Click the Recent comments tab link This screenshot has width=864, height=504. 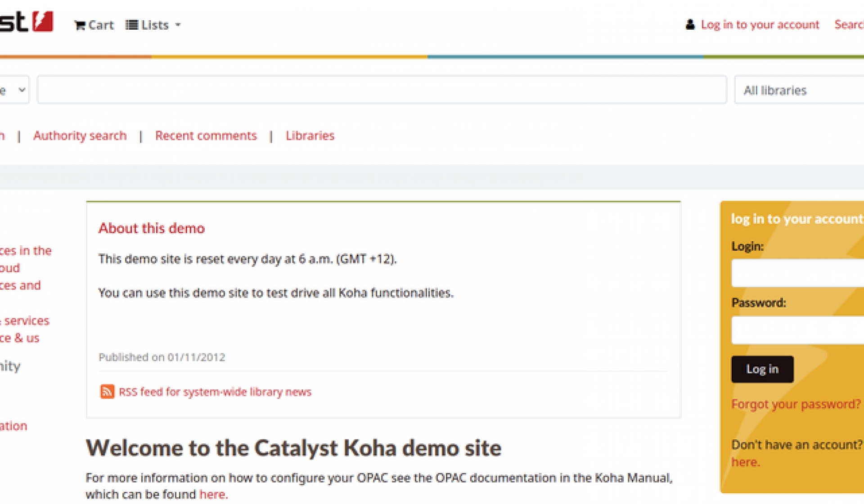pos(205,135)
